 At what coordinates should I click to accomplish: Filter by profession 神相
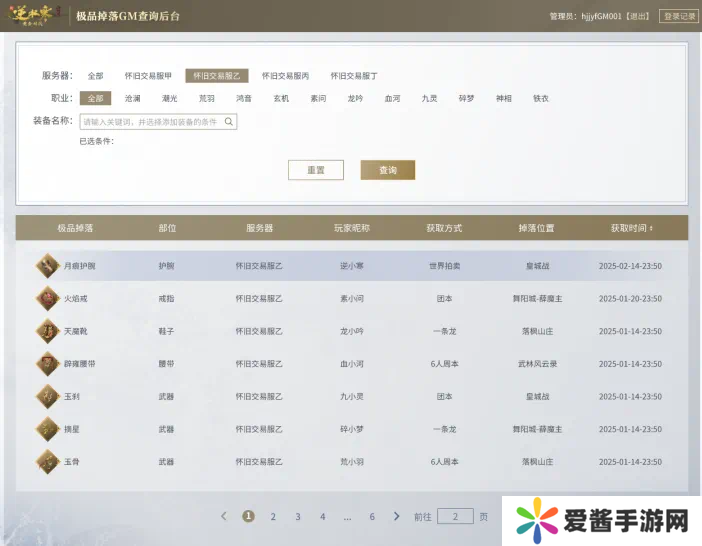pyautogui.click(x=504, y=98)
